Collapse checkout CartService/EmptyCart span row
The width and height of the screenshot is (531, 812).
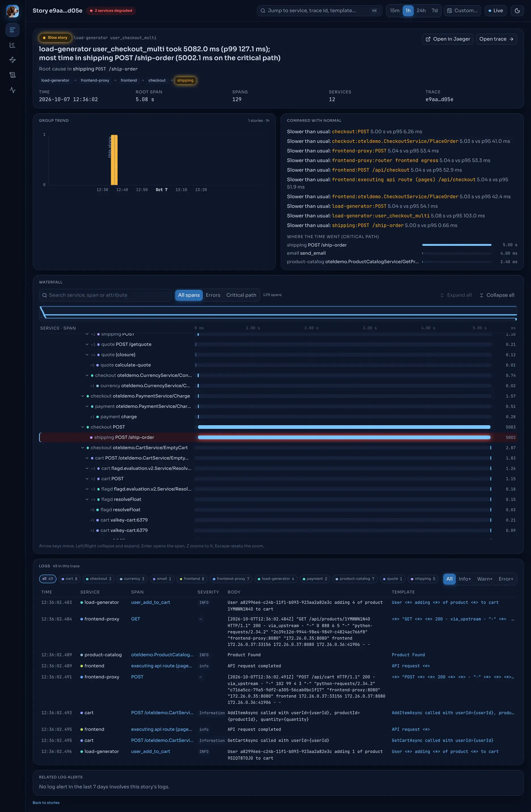pos(83,448)
